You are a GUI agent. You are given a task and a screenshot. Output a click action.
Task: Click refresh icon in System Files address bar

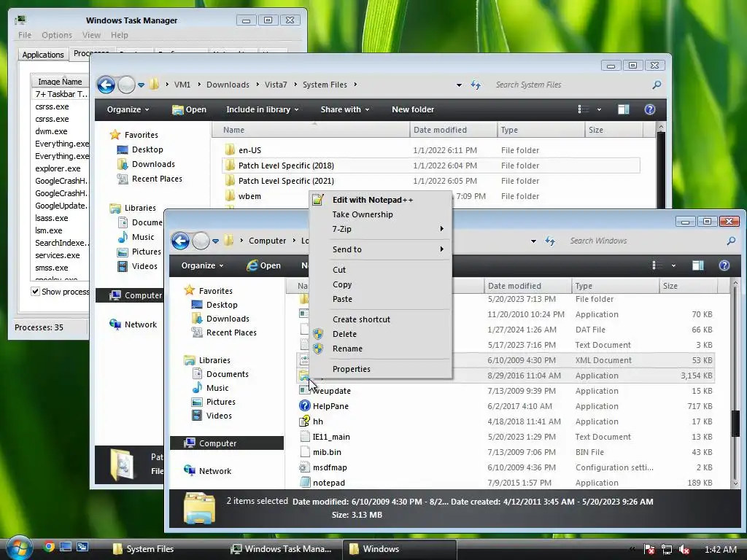(x=476, y=85)
